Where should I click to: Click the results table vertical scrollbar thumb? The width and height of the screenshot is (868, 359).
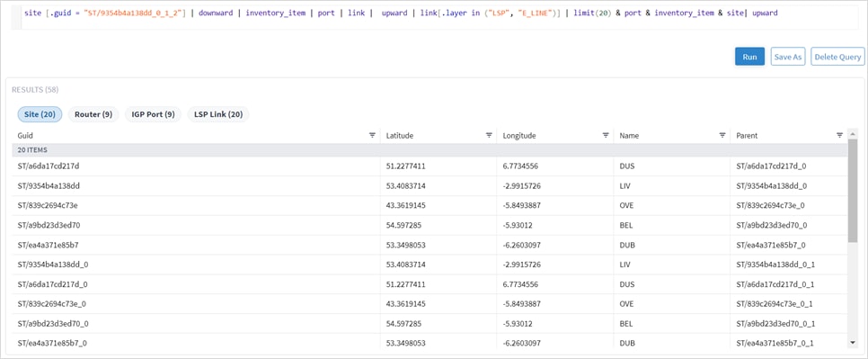click(853, 190)
